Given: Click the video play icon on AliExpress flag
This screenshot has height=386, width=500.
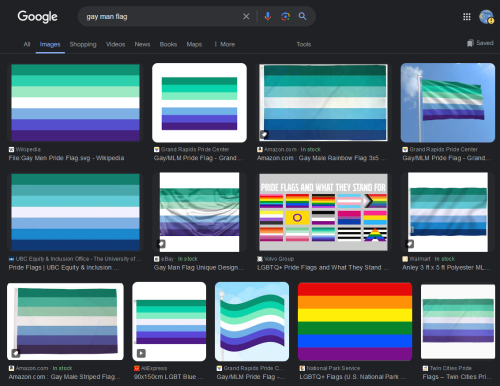Looking at the screenshot, I should [141, 353].
